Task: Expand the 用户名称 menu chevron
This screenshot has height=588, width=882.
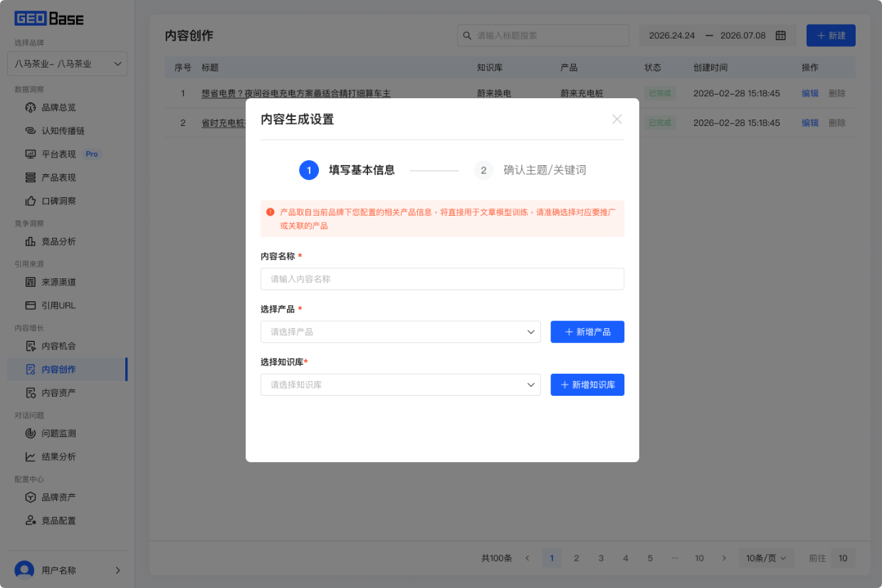Action: point(117,570)
